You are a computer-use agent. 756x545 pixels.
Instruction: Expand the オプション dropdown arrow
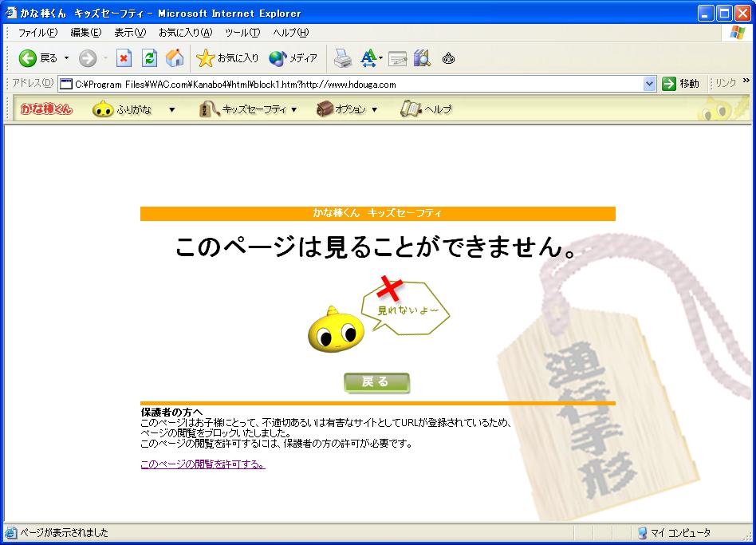click(x=374, y=109)
